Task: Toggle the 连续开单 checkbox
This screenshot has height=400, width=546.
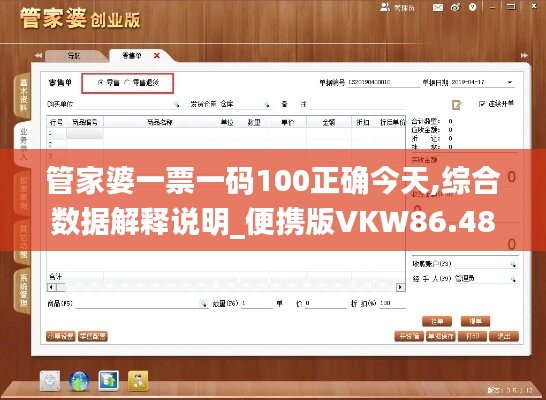Action: click(482, 104)
